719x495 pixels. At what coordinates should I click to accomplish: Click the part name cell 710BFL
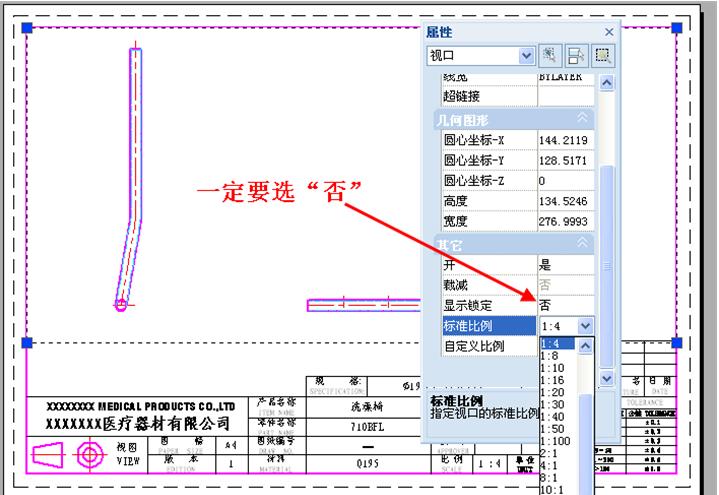tap(367, 427)
